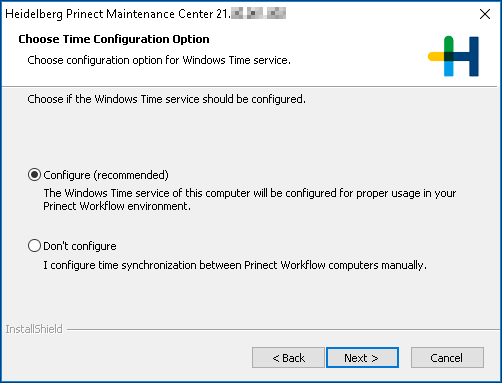Click the Don't configure label text

[80, 246]
